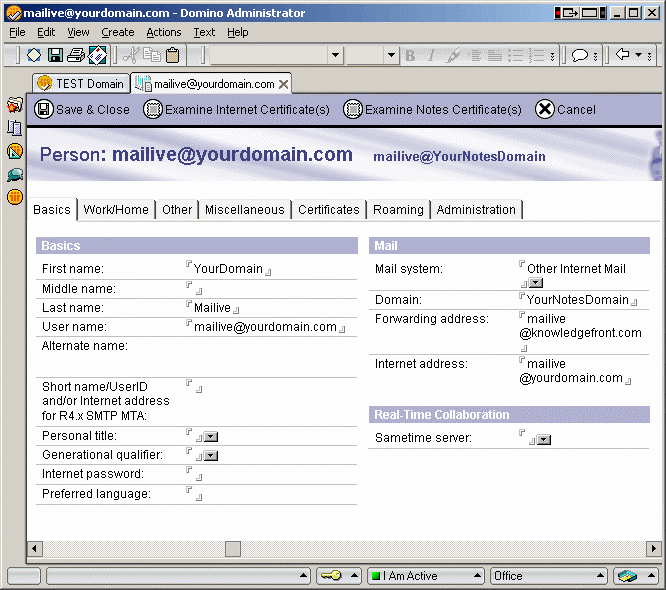Click Save & Close button

point(82,110)
